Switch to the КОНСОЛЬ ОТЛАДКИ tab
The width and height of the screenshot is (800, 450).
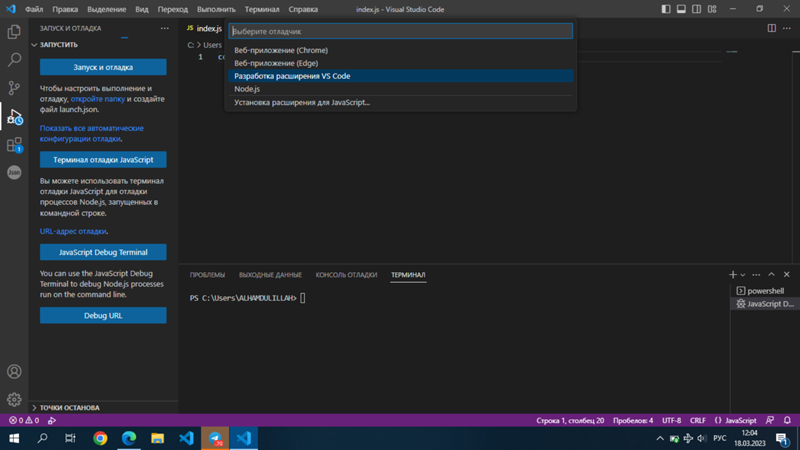point(346,274)
